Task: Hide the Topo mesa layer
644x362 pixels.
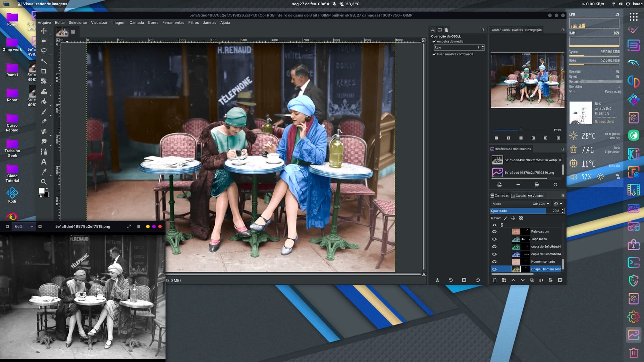Action: [494, 239]
